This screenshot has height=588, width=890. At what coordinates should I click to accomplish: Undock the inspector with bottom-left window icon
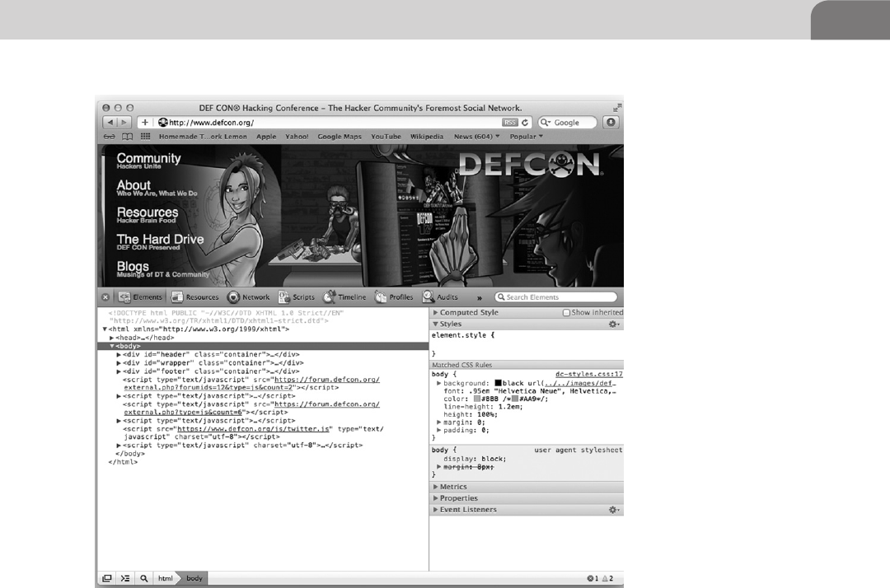pos(106,578)
